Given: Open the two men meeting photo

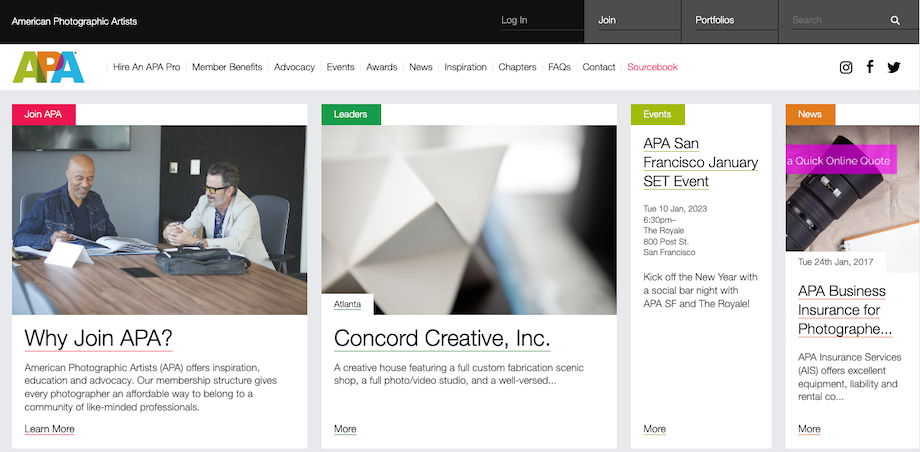Looking at the screenshot, I should pyautogui.click(x=159, y=220).
